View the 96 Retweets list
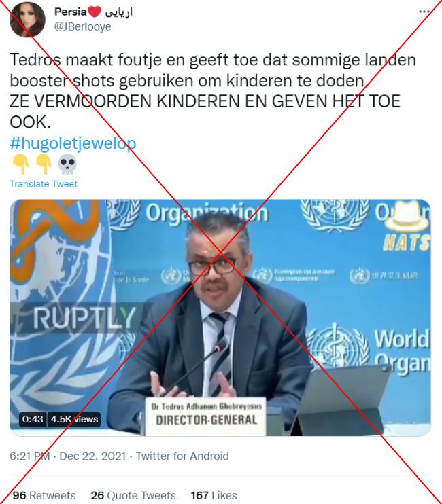This screenshot has height=504, width=442. point(44,495)
